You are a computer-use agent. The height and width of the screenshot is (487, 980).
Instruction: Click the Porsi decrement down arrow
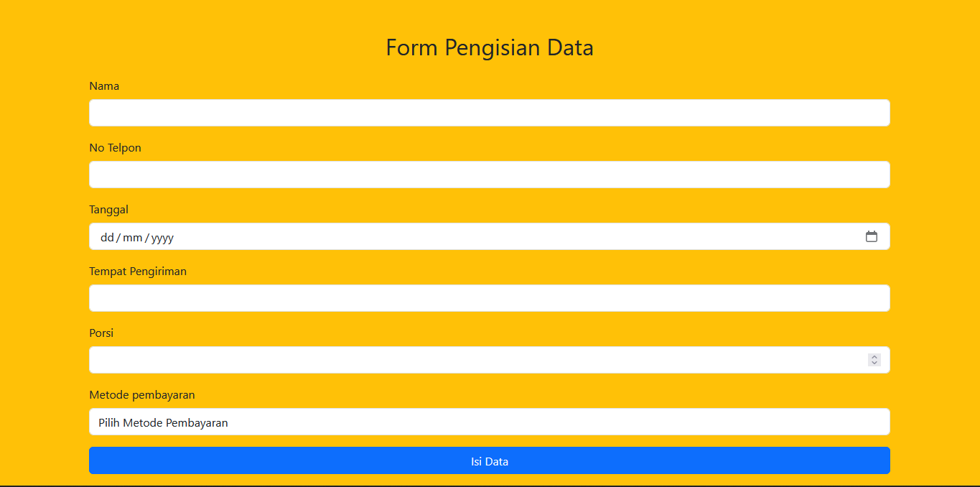coord(874,363)
